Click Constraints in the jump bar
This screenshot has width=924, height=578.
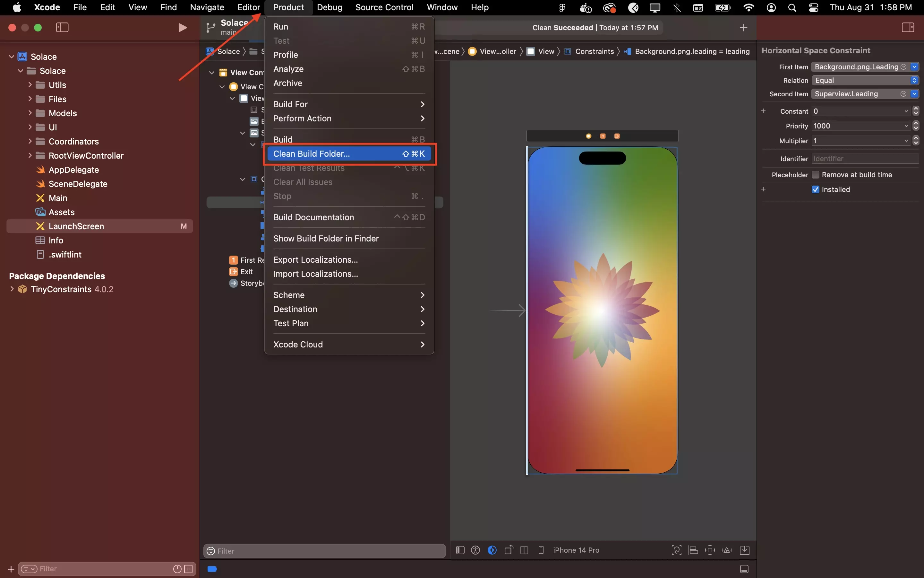pos(595,51)
